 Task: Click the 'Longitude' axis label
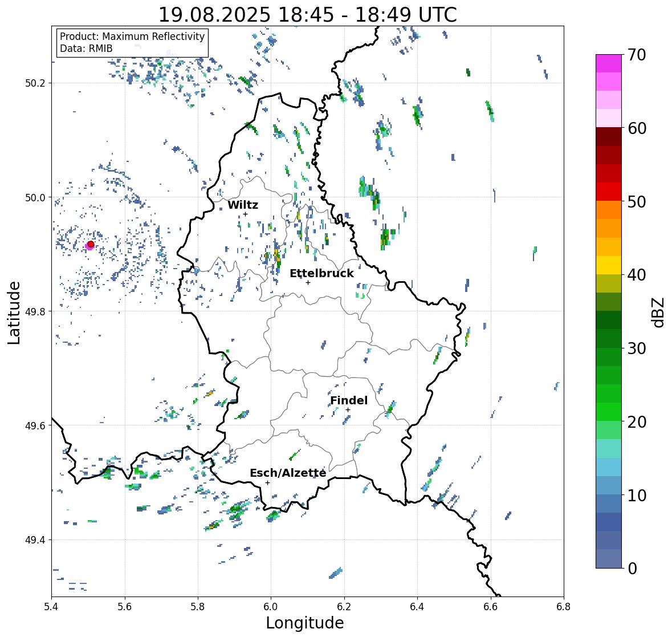point(305,623)
